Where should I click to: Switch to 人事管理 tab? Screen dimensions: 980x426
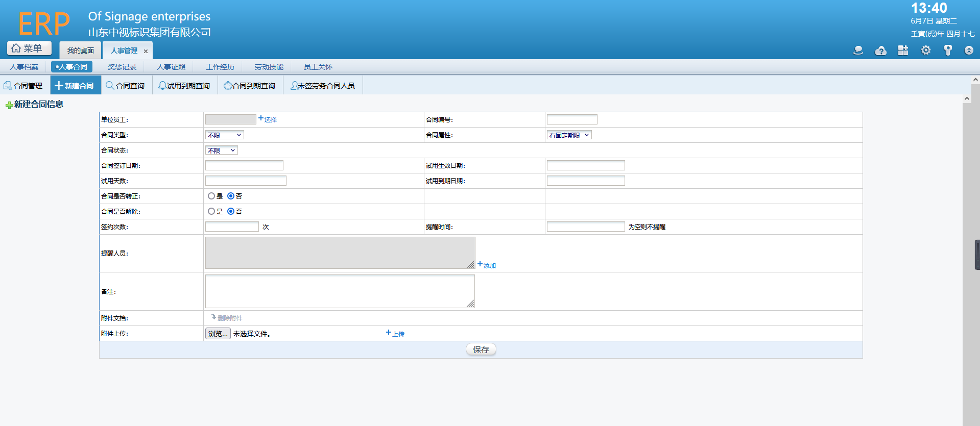[124, 51]
